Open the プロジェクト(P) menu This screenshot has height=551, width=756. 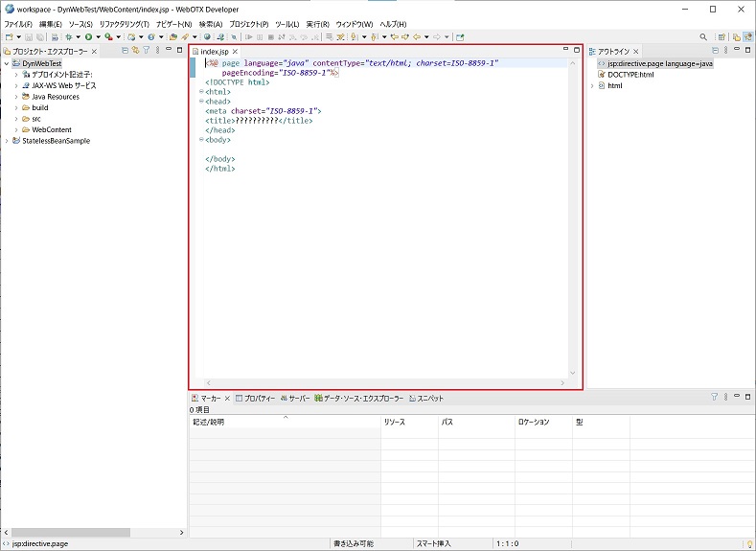tap(249, 23)
